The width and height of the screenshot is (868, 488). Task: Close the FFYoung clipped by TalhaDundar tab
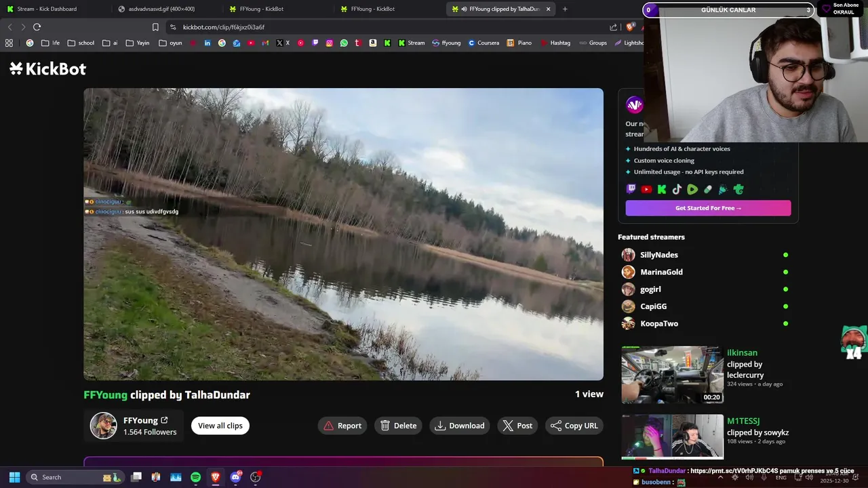coord(548,9)
